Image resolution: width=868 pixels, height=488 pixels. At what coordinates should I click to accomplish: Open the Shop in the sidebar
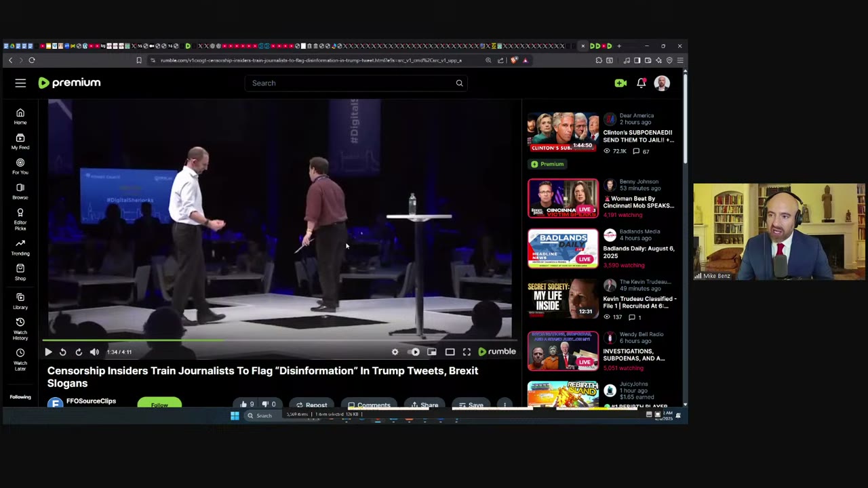pyautogui.click(x=20, y=272)
